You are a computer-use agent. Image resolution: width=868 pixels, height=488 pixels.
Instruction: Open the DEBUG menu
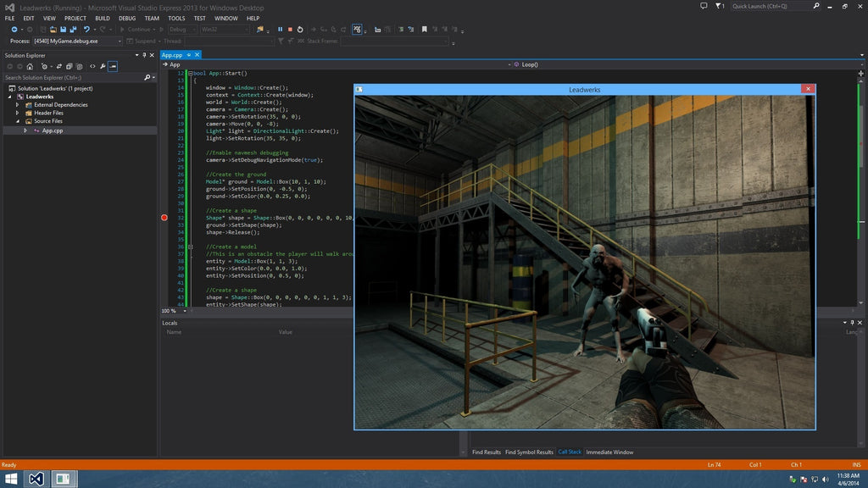click(127, 18)
